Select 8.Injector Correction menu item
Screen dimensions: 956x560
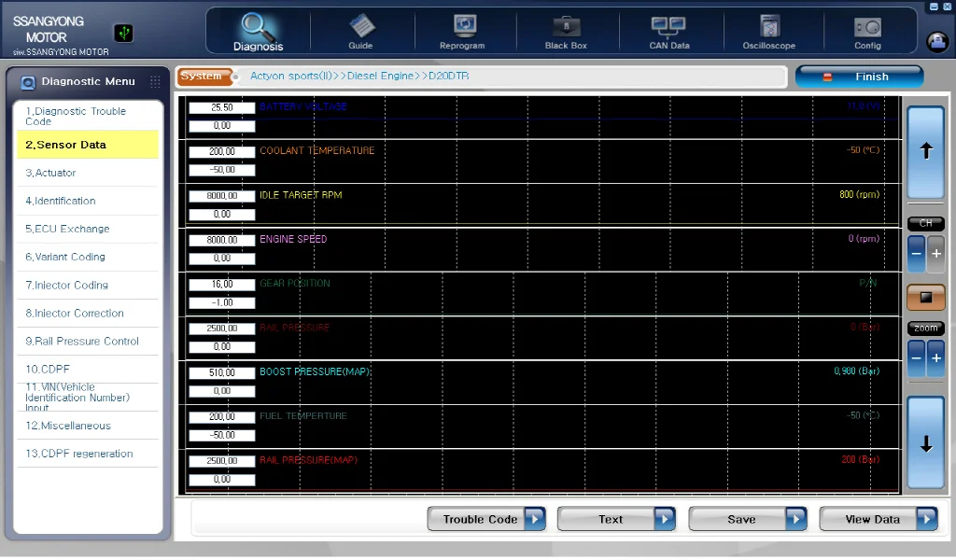pos(88,313)
